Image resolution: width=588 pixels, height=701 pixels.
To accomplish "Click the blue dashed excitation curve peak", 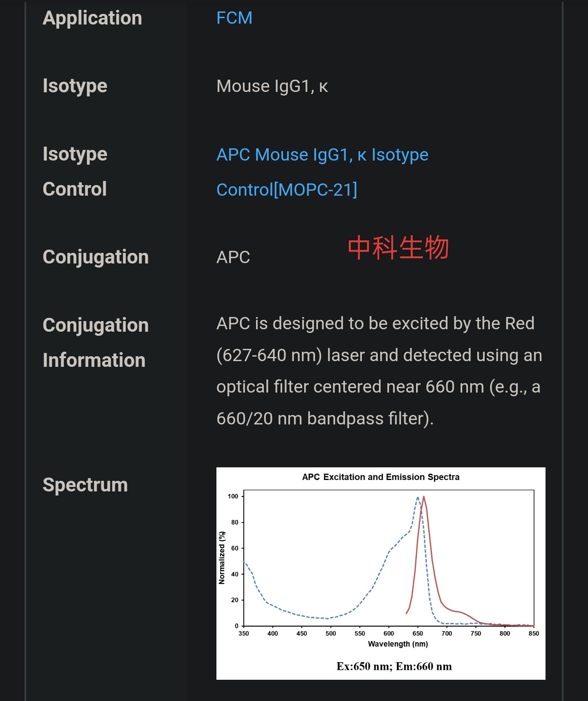I will [418, 498].
